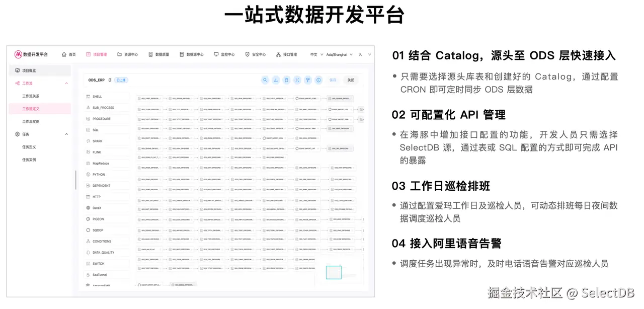Viewport: 644px width, 309px height.
Task: Click the minimap viewport rectangle
Action: [x=333, y=272]
